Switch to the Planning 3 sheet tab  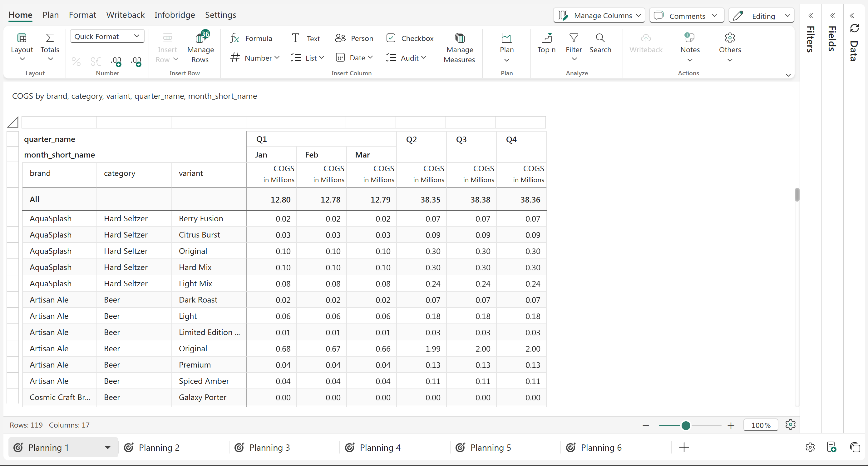tap(269, 448)
